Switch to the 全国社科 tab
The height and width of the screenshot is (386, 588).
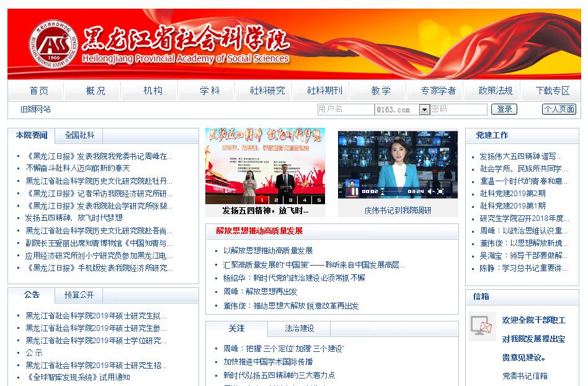coord(79,135)
